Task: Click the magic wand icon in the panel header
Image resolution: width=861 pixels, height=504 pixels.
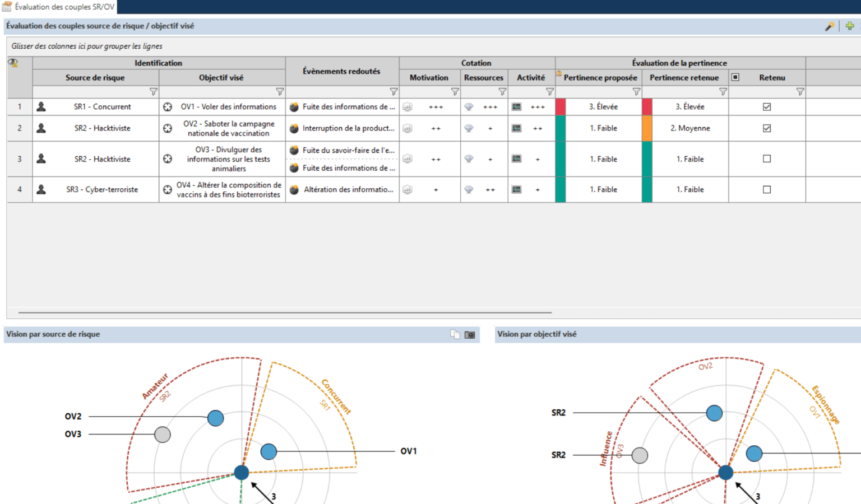Action: 829,26
